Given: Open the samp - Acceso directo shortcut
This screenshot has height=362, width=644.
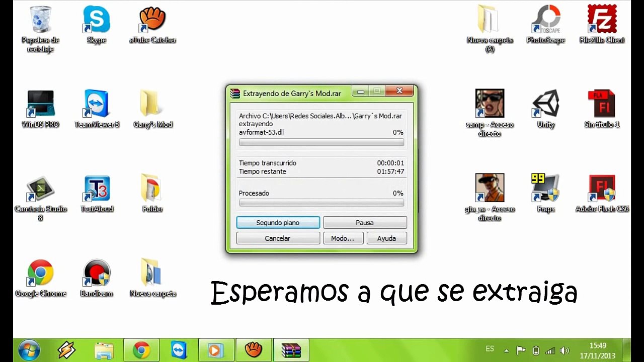Looking at the screenshot, I should point(490,114).
